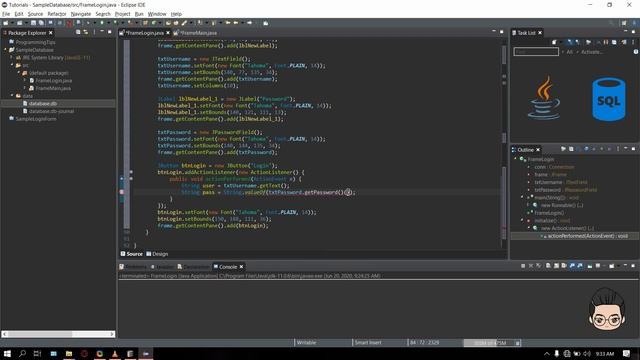Click the volume icon in system tray

pyautogui.click(x=587, y=353)
